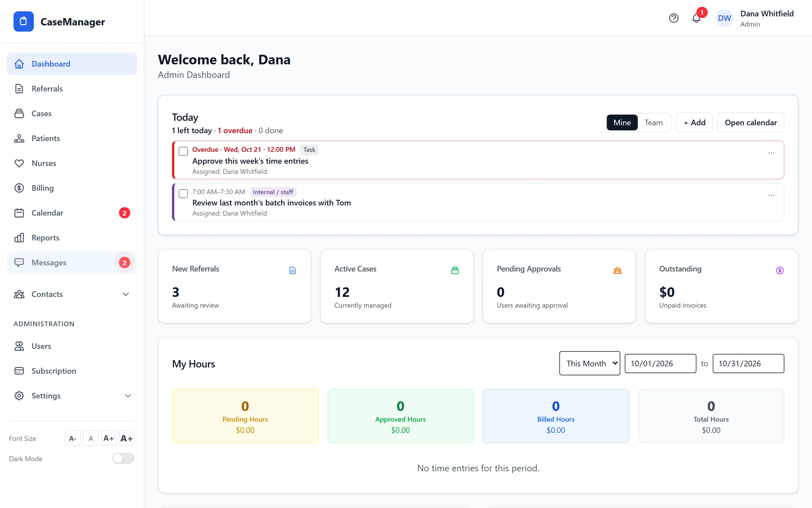Click the Open calendar button
812x508 pixels.
click(751, 123)
